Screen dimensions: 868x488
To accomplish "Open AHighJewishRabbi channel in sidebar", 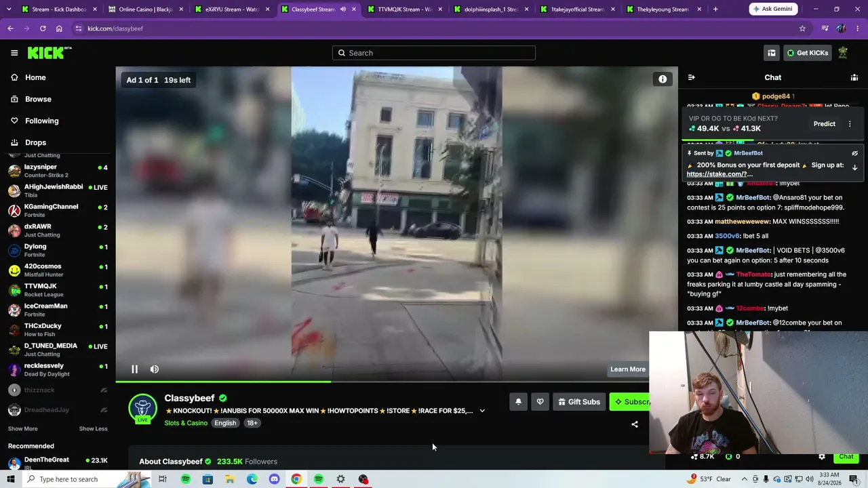I will tap(58, 190).
